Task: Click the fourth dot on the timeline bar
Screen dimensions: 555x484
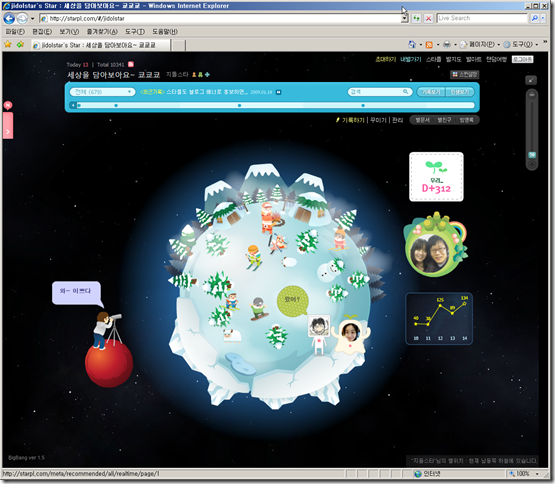Action: 363,106
